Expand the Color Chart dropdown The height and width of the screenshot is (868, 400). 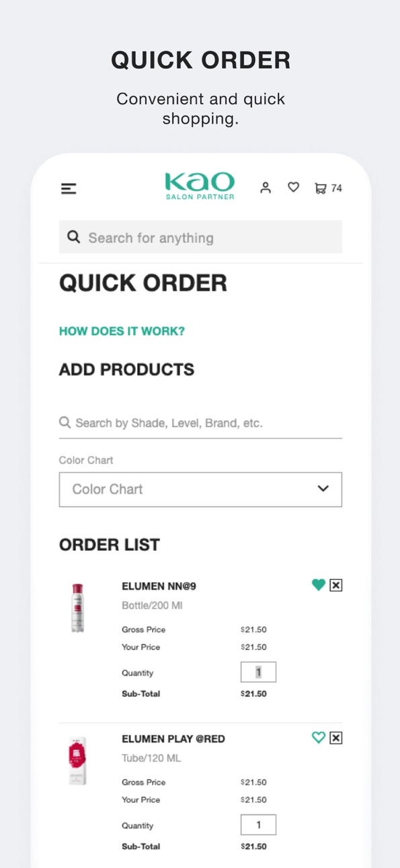(200, 489)
